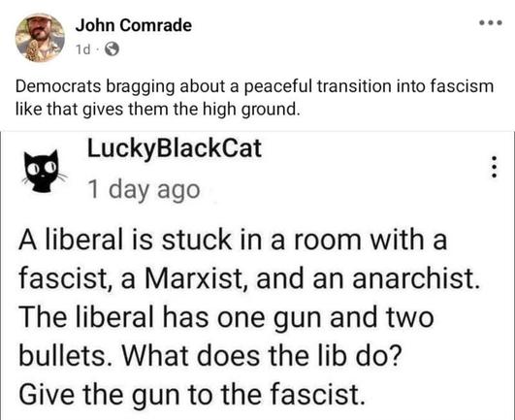The width and height of the screenshot is (515, 420).
Task: Open the vertical three-dot comment menu
Action: coord(495,167)
